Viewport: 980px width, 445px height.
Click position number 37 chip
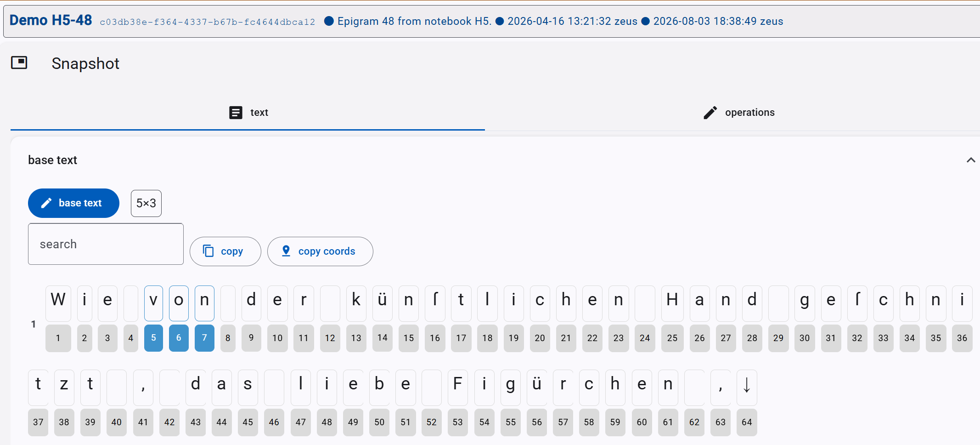pyautogui.click(x=38, y=422)
